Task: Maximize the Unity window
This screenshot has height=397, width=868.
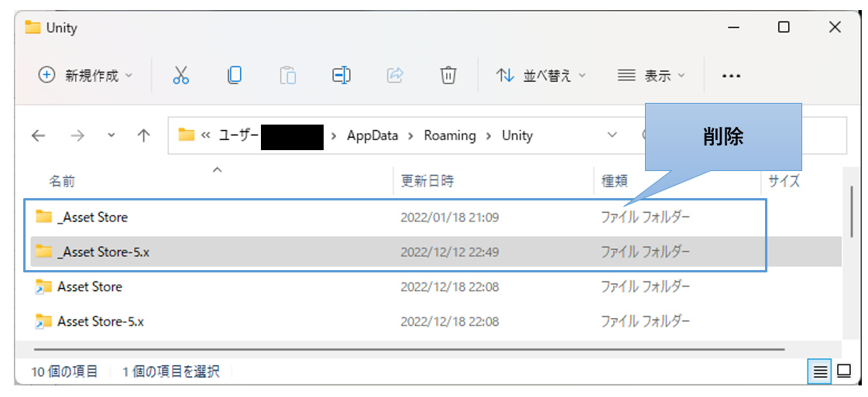Action: [x=784, y=26]
